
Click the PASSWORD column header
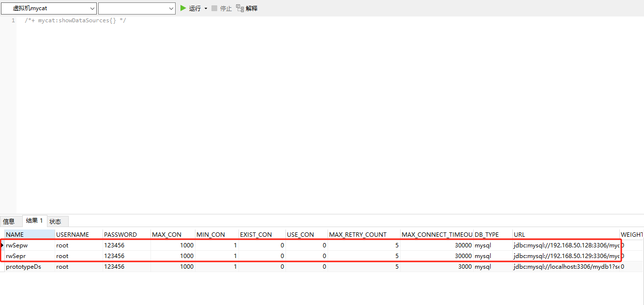coord(120,234)
